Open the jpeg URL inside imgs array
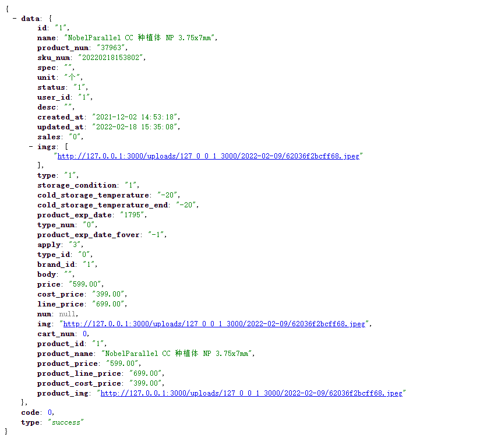 [208, 156]
